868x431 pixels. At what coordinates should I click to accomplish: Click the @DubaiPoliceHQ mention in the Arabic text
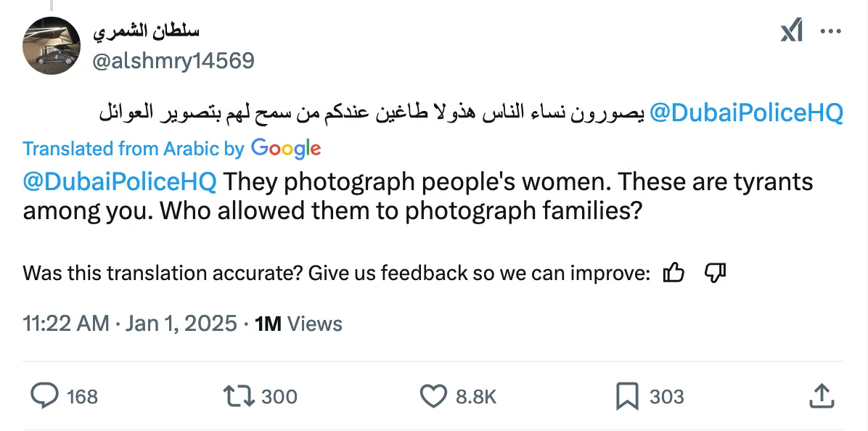[747, 113]
